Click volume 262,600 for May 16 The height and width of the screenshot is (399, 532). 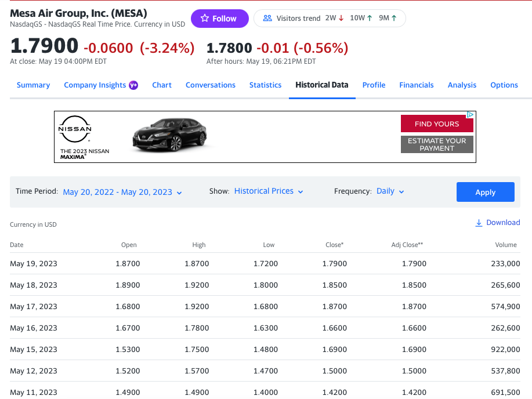click(505, 328)
